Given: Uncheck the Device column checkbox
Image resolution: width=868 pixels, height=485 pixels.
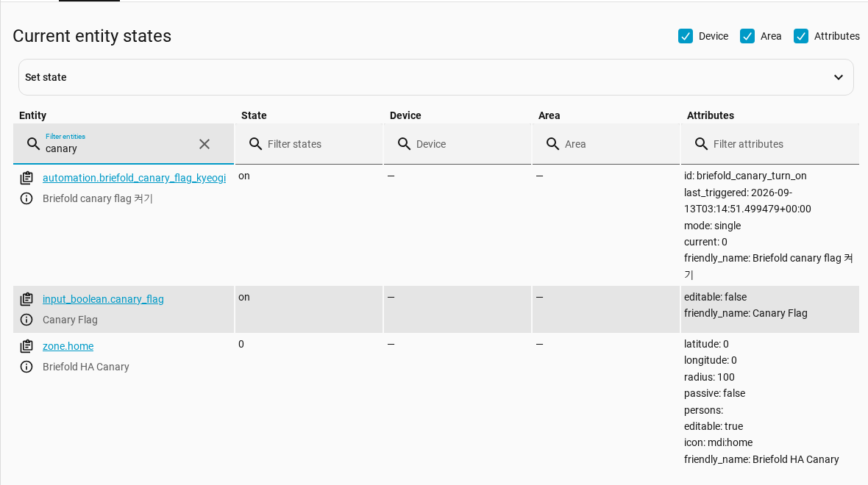Looking at the screenshot, I should (x=686, y=37).
